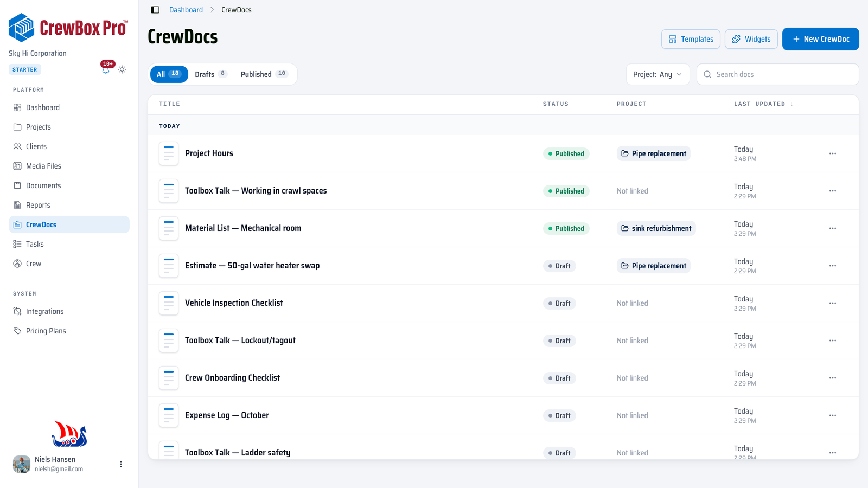Open Tasks in sidebar
Viewport: 868px width, 488px height.
pos(69,244)
